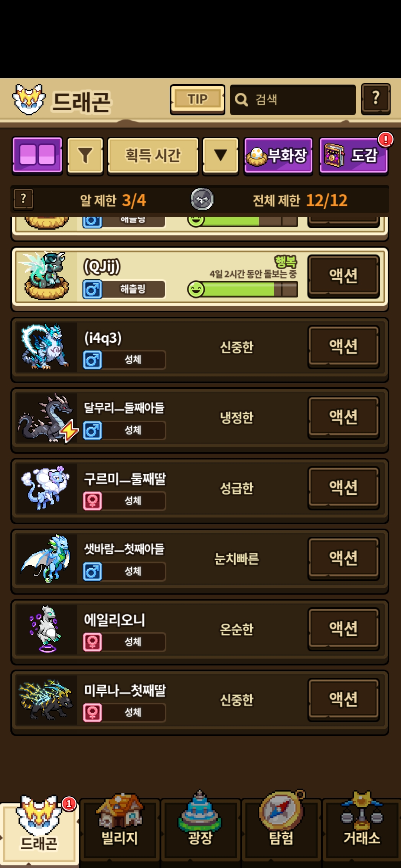Select the 달무리_둘째아들 dragon thumbnail
This screenshot has width=401, height=868.
pyautogui.click(x=46, y=417)
